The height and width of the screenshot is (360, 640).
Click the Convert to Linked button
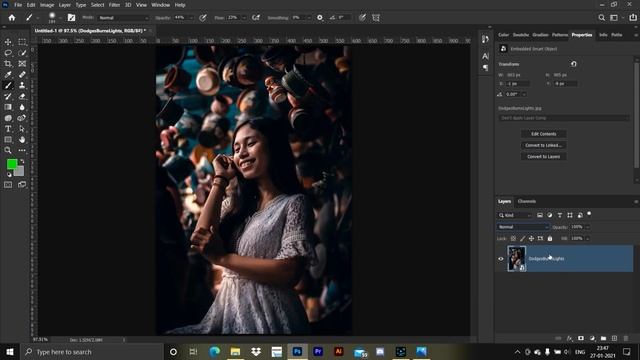[x=543, y=145]
